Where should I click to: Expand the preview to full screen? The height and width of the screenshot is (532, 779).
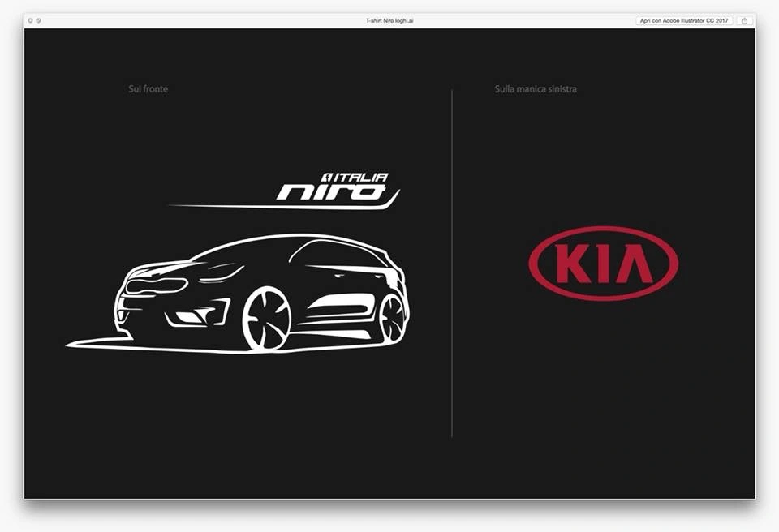[x=39, y=20]
